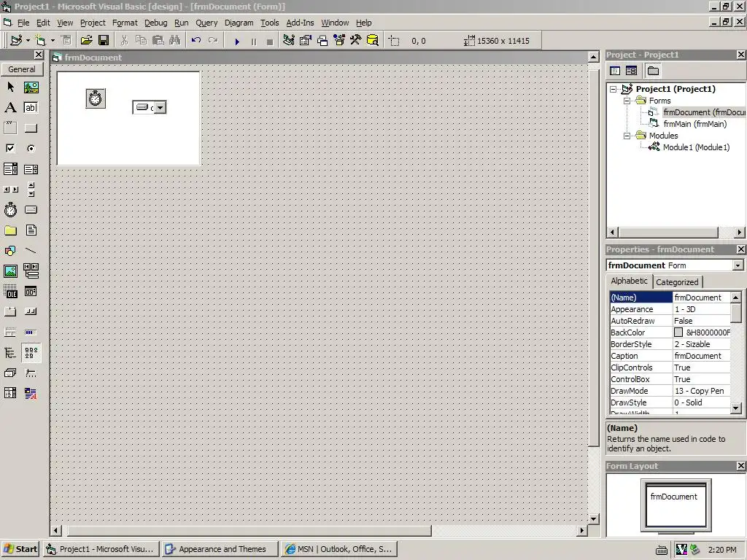Select the Timer tool in toolbox
Viewport: 747px width, 560px height.
(x=10, y=209)
